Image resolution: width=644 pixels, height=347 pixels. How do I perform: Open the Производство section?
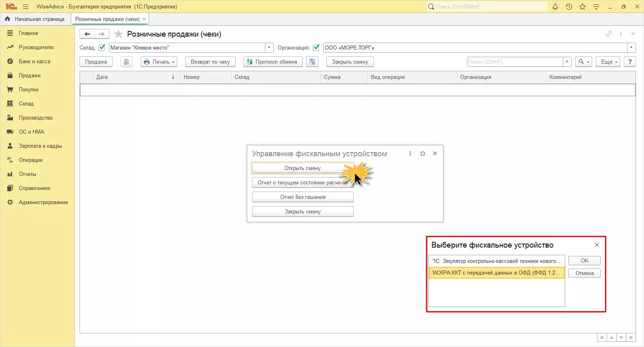click(36, 118)
